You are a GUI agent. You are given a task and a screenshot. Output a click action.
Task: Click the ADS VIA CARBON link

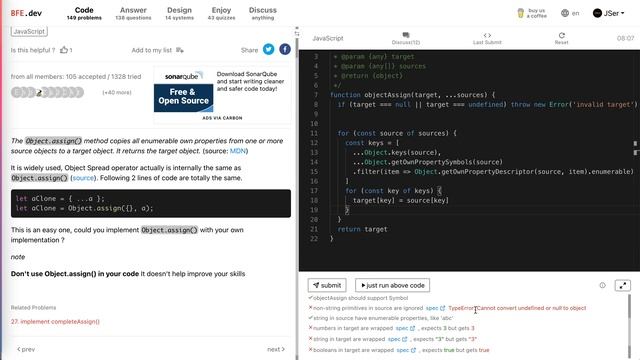(222, 118)
